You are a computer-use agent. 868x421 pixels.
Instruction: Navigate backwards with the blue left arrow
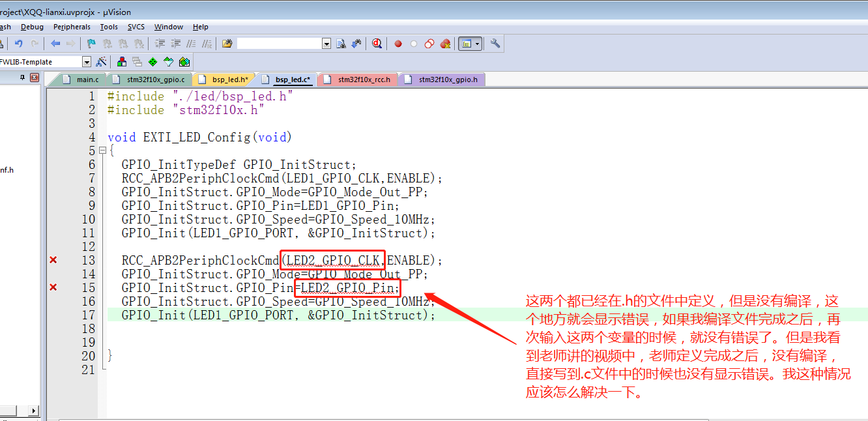pos(55,44)
